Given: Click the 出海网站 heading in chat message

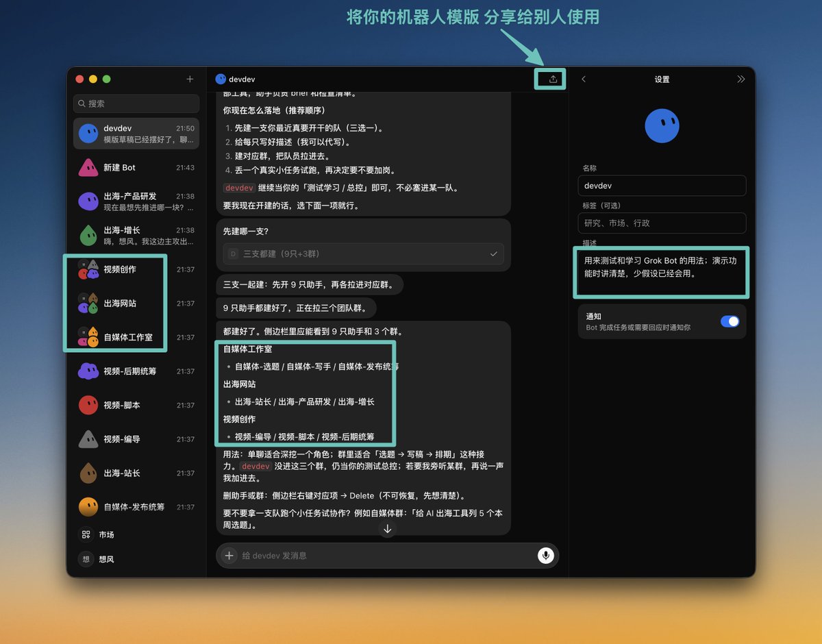Looking at the screenshot, I should coord(240,384).
